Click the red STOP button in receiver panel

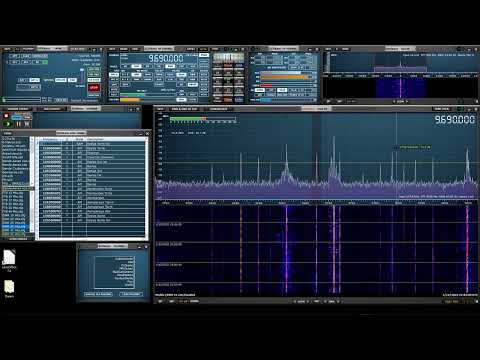(x=94, y=88)
